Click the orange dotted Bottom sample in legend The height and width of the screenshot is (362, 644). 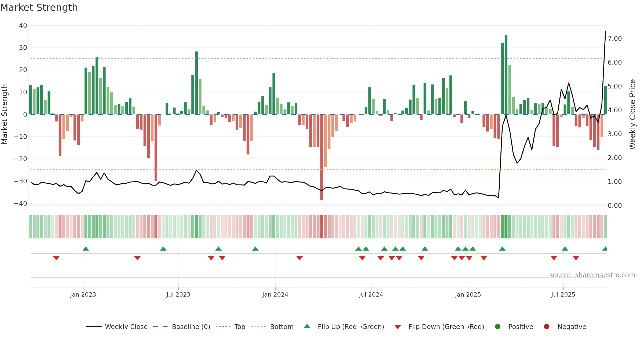point(259,327)
